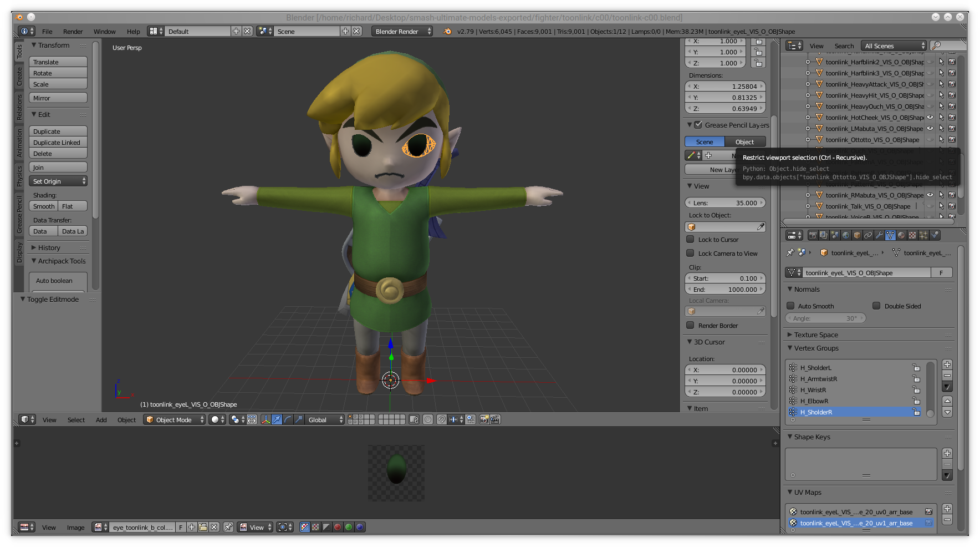Click the Smooth shading button
The width and height of the screenshot is (980, 547).
[x=44, y=206]
